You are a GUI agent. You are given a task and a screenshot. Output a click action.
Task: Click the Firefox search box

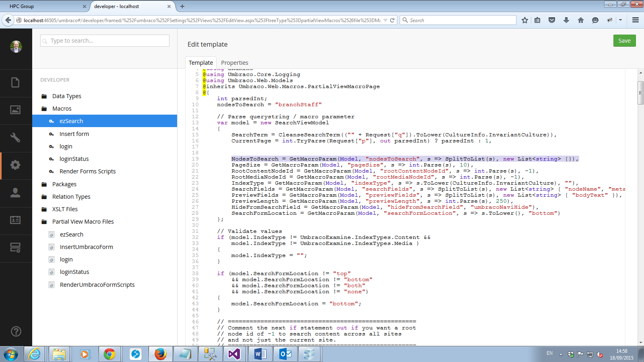458,20
